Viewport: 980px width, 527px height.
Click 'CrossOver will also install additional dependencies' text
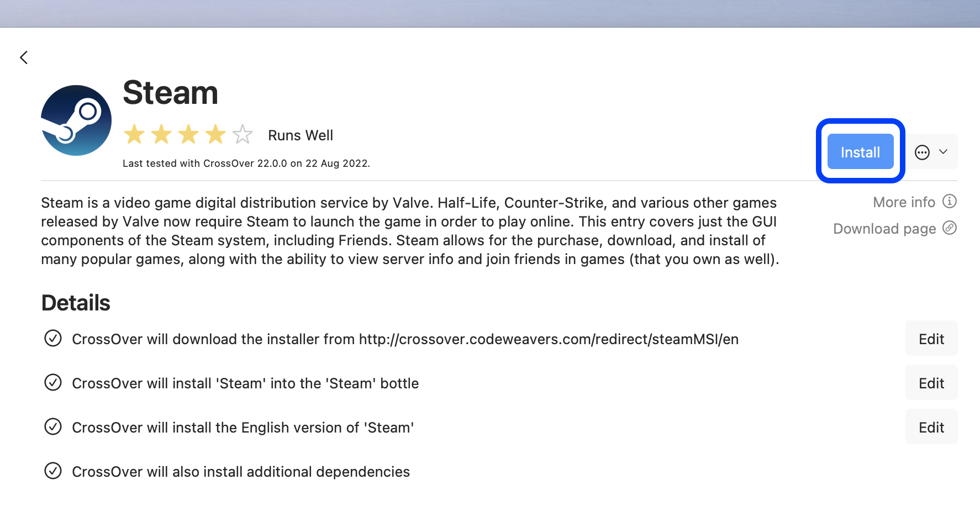[241, 472]
